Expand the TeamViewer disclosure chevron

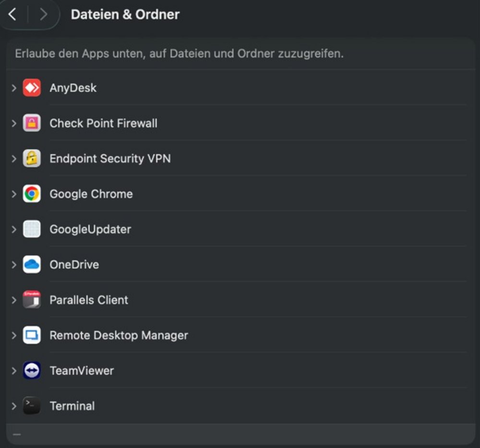14,371
